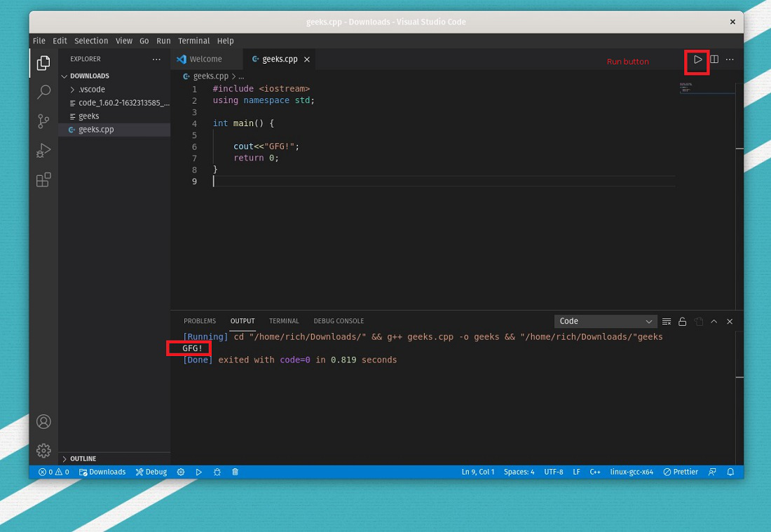The width and height of the screenshot is (771, 532).
Task: Click the Debug status bar item
Action: coord(151,472)
